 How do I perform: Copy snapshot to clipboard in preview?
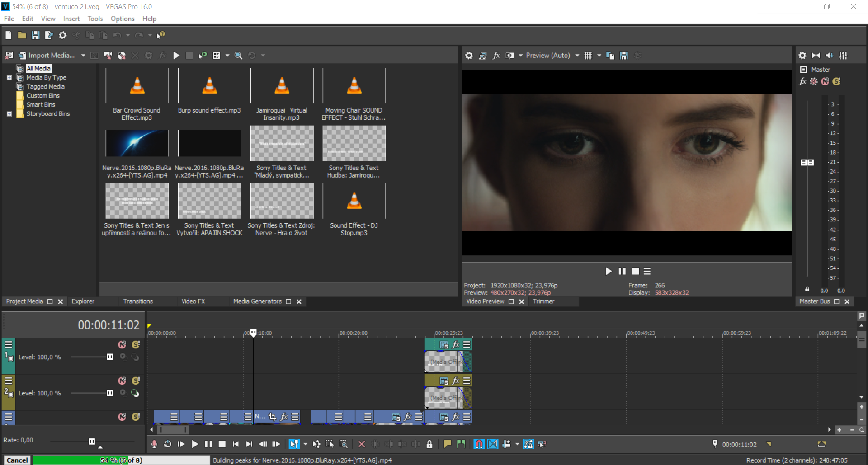(610, 56)
